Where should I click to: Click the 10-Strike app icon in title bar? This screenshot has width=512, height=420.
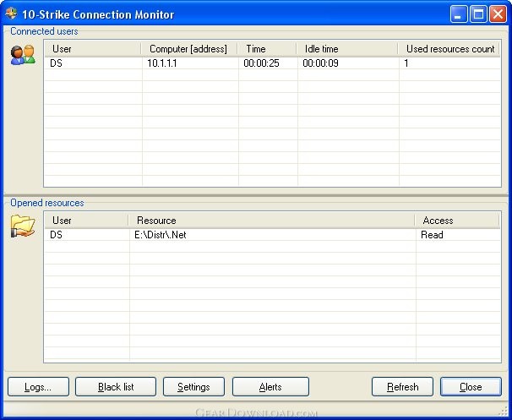click(x=11, y=14)
